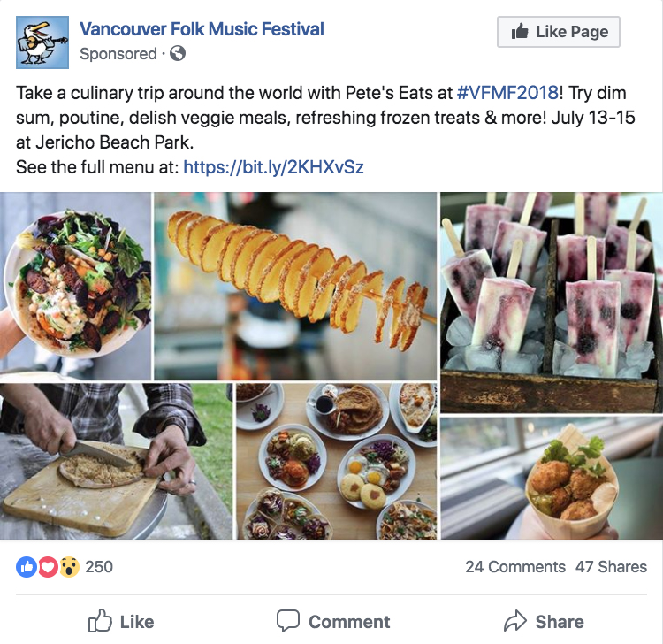View the 47 Shares list
This screenshot has width=663, height=644.
(611, 567)
